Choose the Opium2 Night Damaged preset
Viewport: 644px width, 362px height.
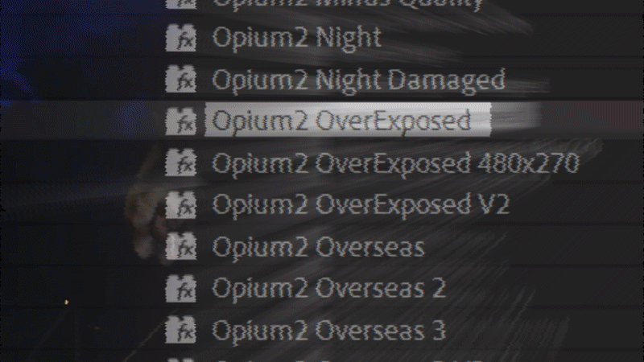(x=358, y=80)
